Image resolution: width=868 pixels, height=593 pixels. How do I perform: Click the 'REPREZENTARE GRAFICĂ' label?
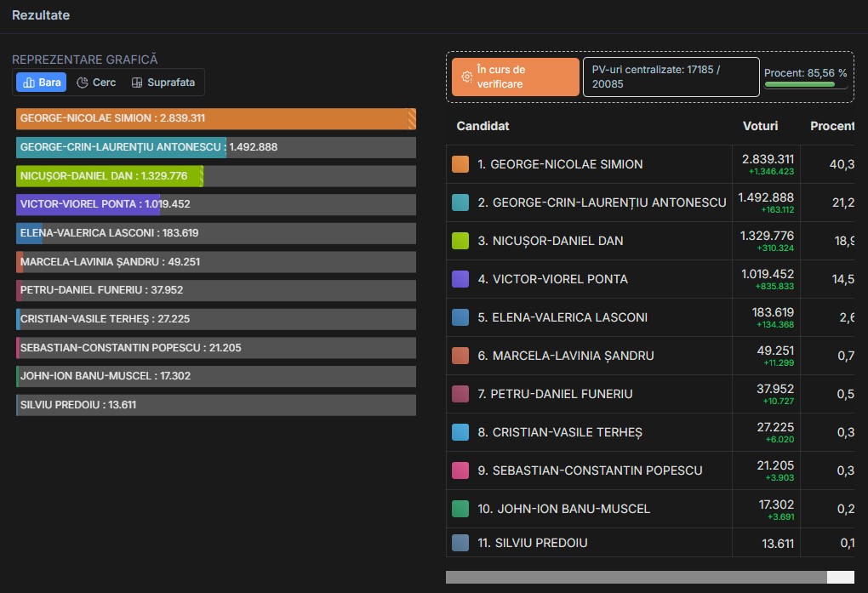[85, 60]
